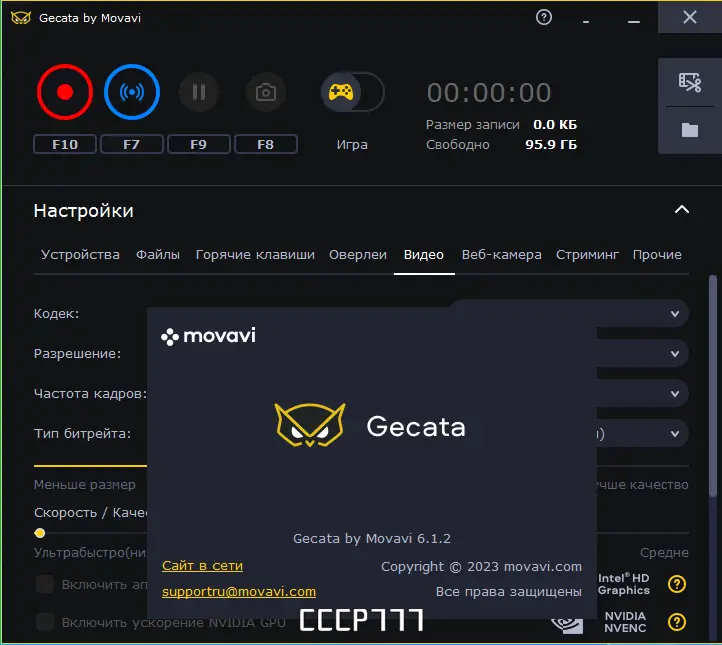Collapse the Настройки settings panel

[682, 210]
